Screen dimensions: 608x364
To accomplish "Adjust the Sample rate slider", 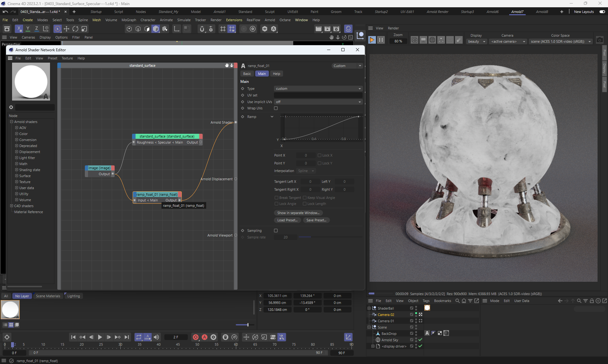I will tap(329, 237).
